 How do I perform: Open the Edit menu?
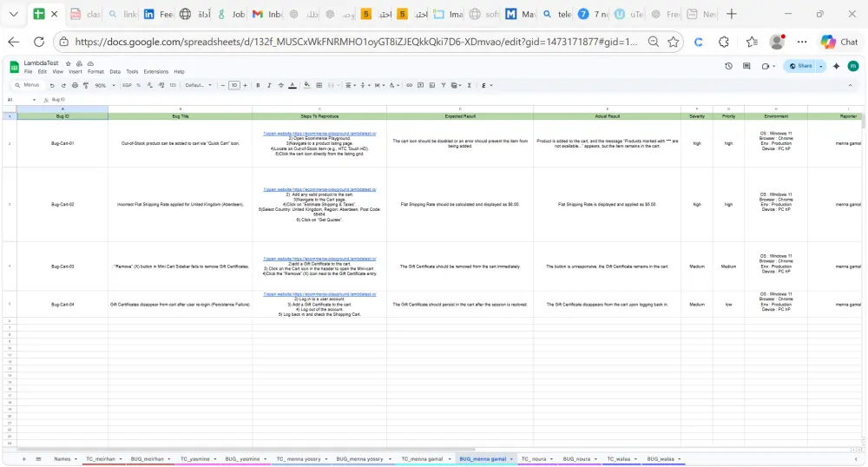click(42, 72)
